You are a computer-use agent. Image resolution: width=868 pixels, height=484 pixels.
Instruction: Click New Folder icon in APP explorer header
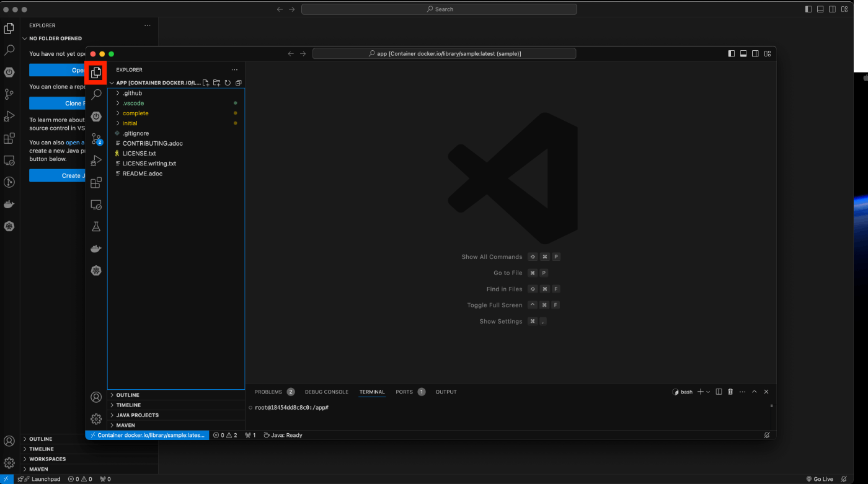216,82
